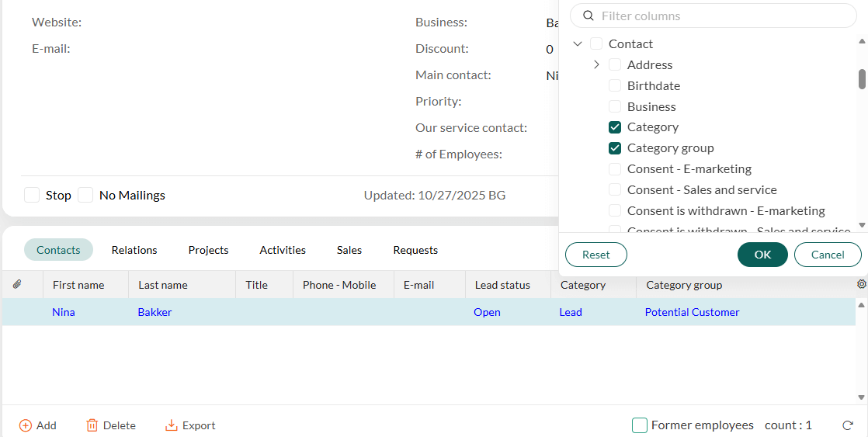
Task: Click the Potential Customer cell
Action: (692, 312)
